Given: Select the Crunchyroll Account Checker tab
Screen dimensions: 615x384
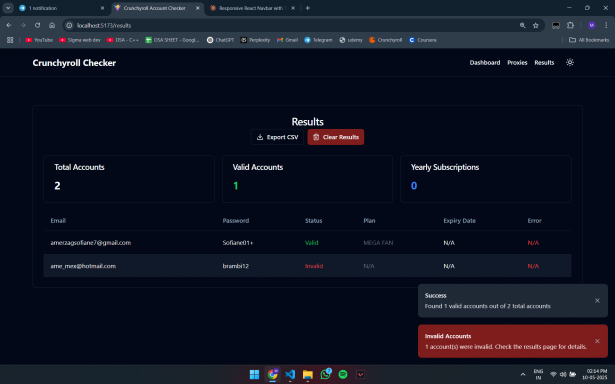Looking at the screenshot, I should pyautogui.click(x=157, y=8).
